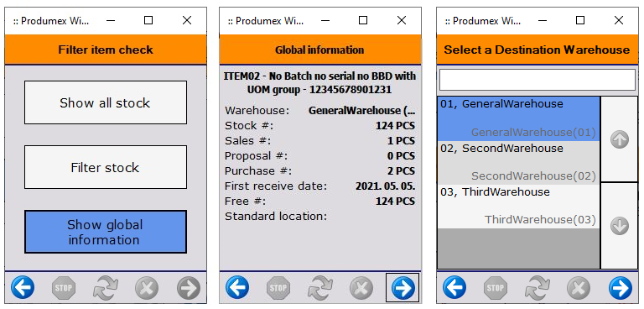Go back in Select a Destination Warehouse window
This screenshot has height=309, width=644.
point(454,287)
